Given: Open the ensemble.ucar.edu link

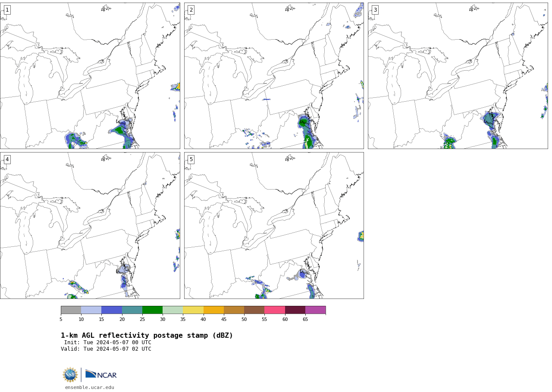Looking at the screenshot, I should click(90, 387).
